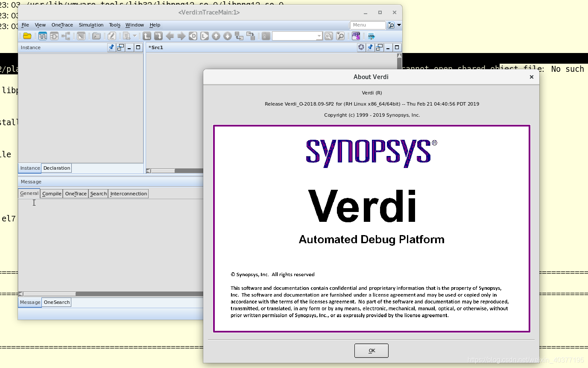Image resolution: width=588 pixels, height=368 pixels.
Task: Select the Compile message tab
Action: click(52, 194)
